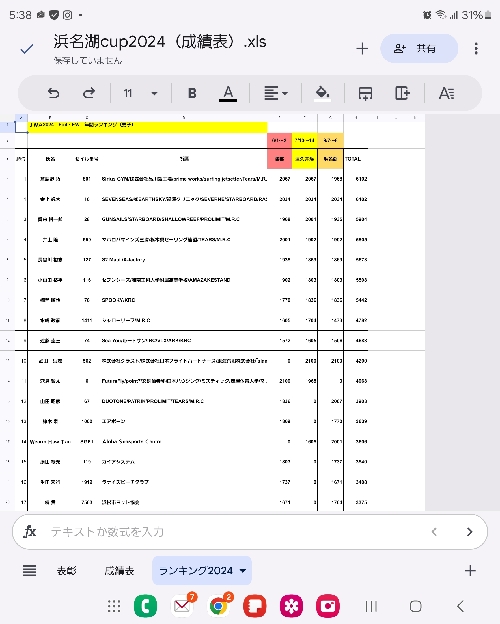Open the font size dropdown arrow
This screenshot has height=624, width=500.
(154, 94)
